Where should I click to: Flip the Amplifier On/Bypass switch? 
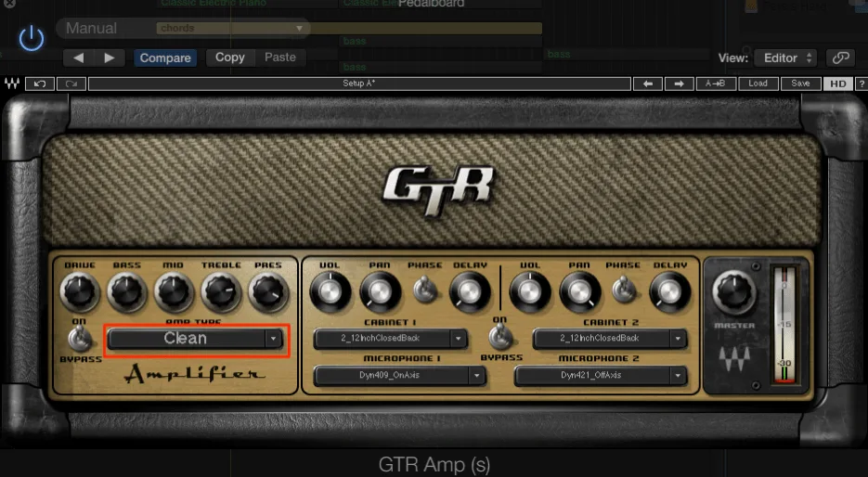click(x=80, y=338)
